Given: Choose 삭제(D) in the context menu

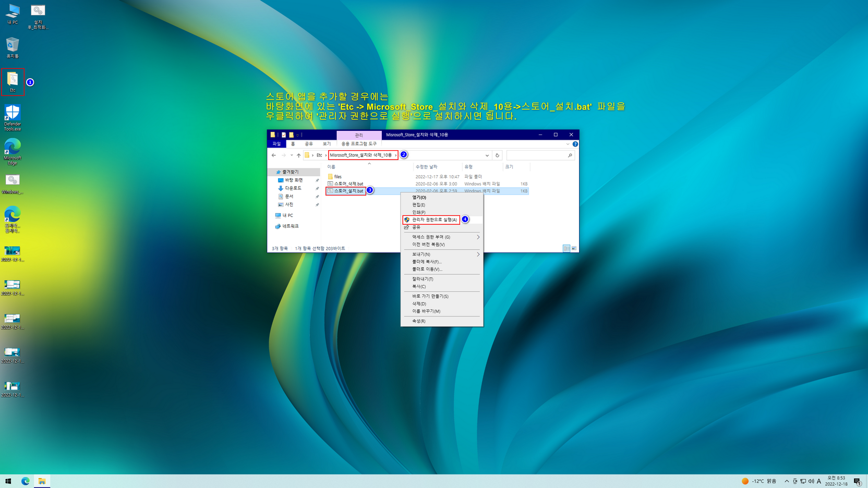Looking at the screenshot, I should click(x=442, y=304).
